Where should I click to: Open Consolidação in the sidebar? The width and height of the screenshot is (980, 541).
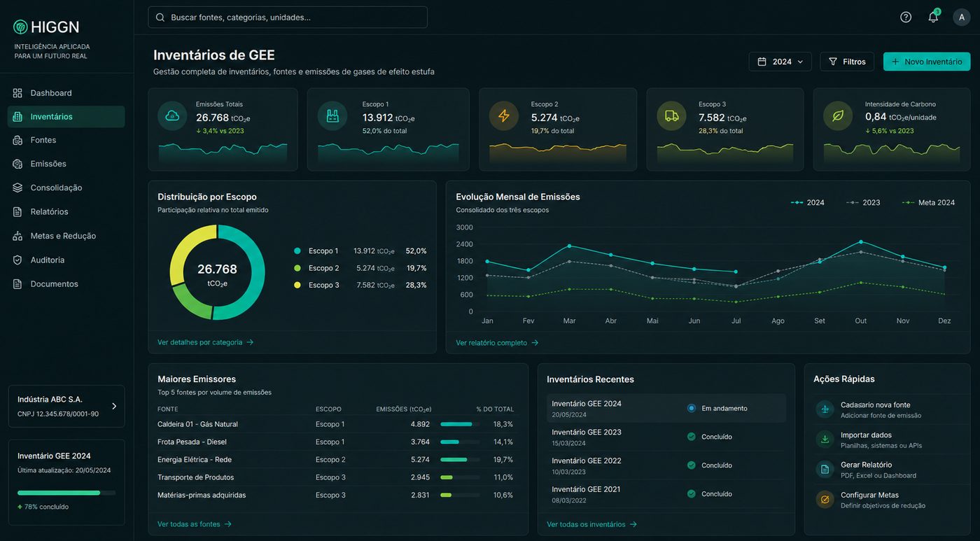pyautogui.click(x=66, y=188)
